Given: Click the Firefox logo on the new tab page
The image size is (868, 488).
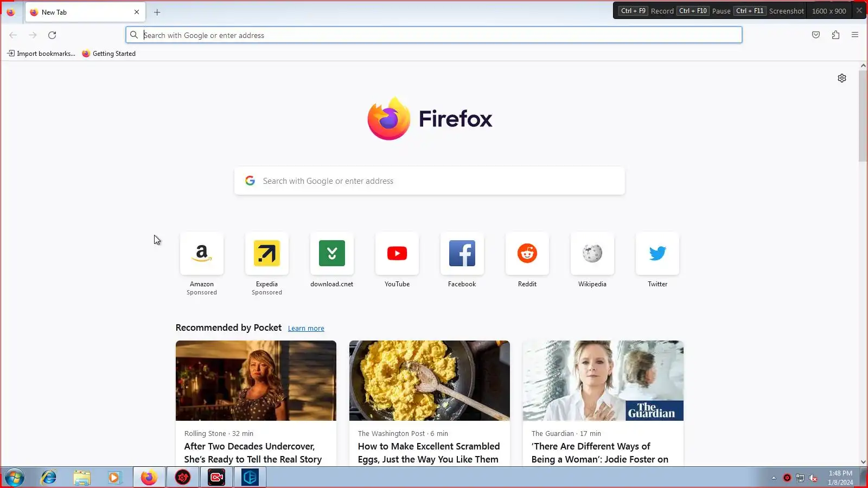Looking at the screenshot, I should (x=430, y=118).
